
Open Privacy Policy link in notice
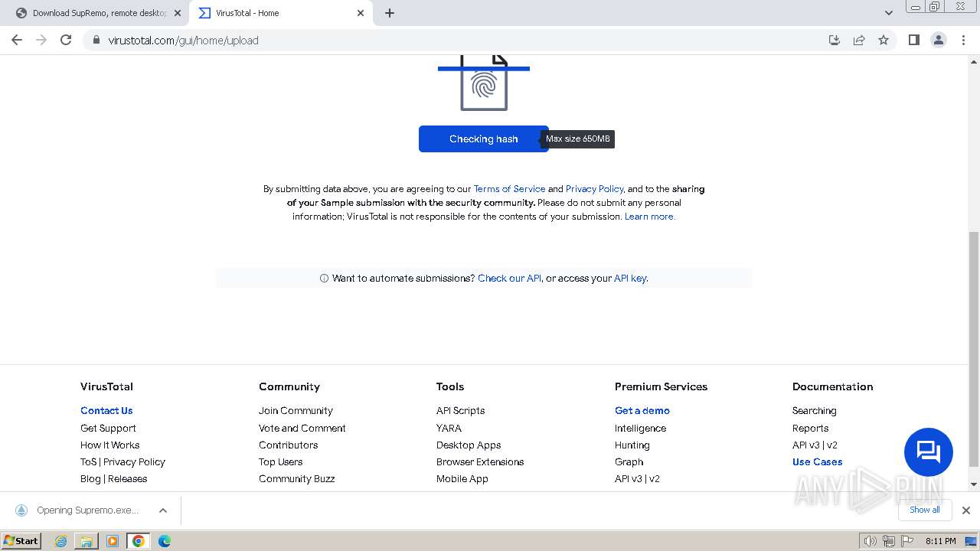click(594, 189)
